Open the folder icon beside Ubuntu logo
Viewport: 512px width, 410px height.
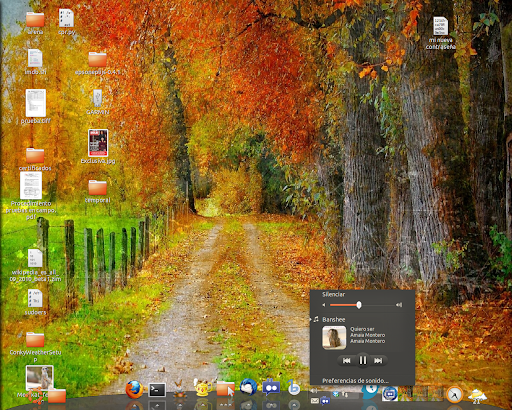point(57,396)
